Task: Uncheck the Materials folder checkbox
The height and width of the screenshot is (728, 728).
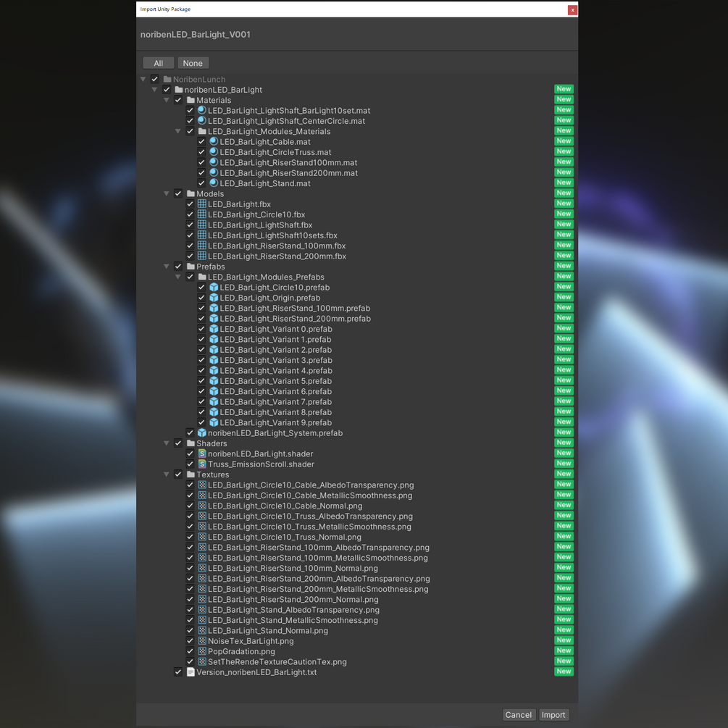Action: point(177,100)
